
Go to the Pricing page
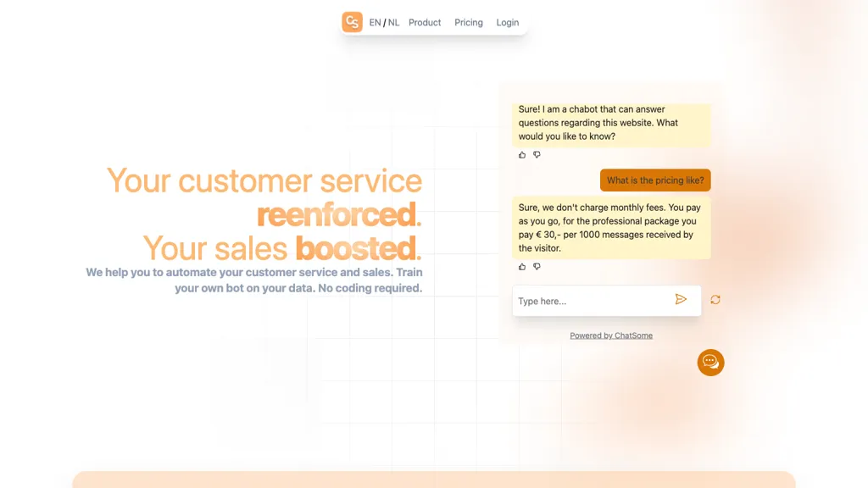tap(468, 23)
